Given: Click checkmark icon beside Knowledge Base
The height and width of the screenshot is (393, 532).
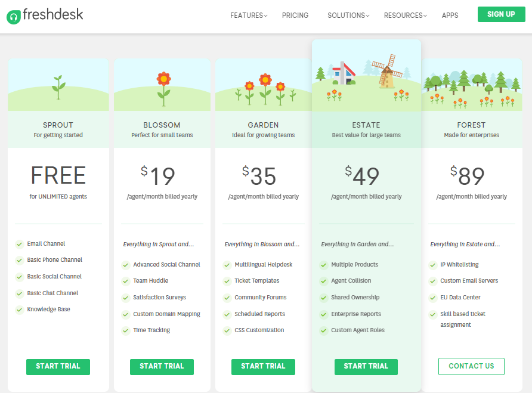Looking at the screenshot, I should pyautogui.click(x=19, y=310).
